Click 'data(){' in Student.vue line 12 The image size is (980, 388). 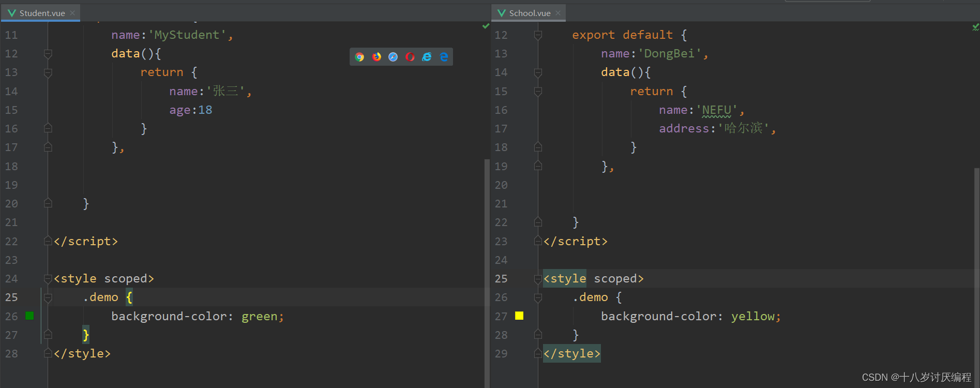(x=136, y=54)
